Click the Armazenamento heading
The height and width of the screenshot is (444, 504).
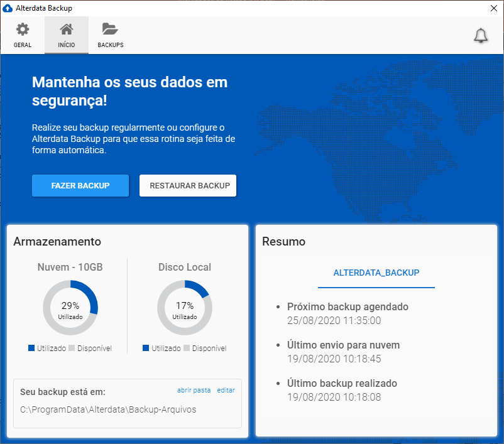coord(57,241)
